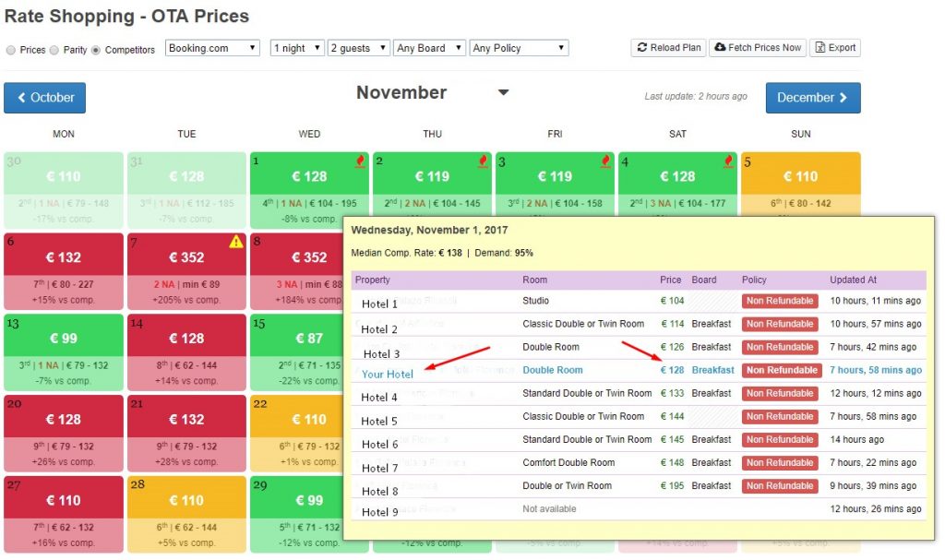Go to next month December

pos(812,98)
